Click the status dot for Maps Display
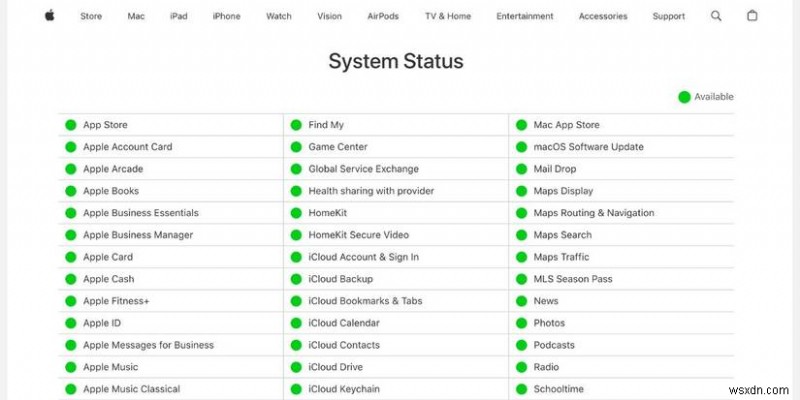Viewport: 800px width, 400px height. coord(521,191)
